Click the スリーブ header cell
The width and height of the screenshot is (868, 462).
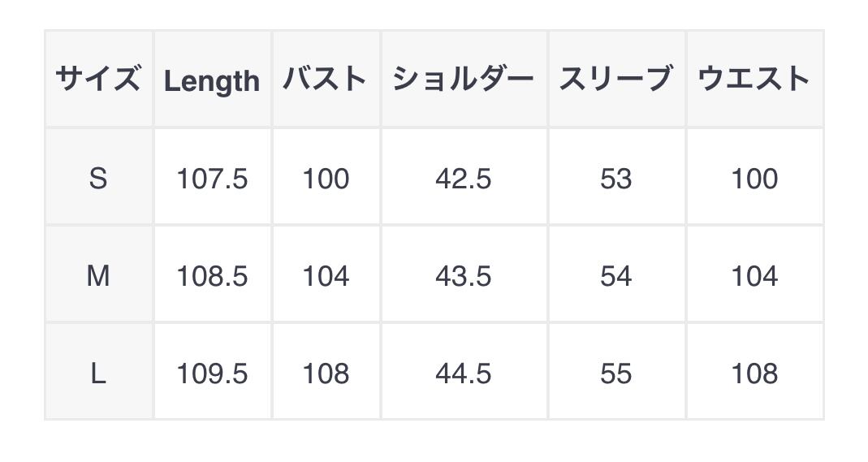click(x=616, y=80)
